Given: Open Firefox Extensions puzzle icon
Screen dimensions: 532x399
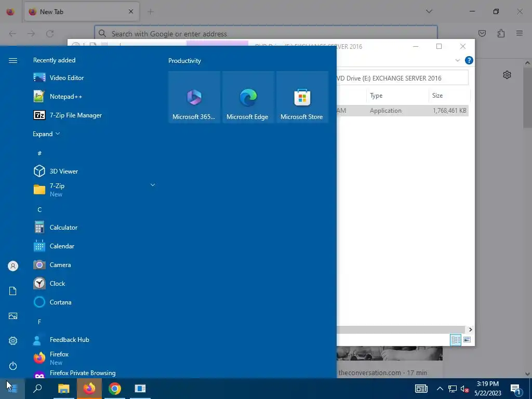Looking at the screenshot, I should (x=501, y=33).
